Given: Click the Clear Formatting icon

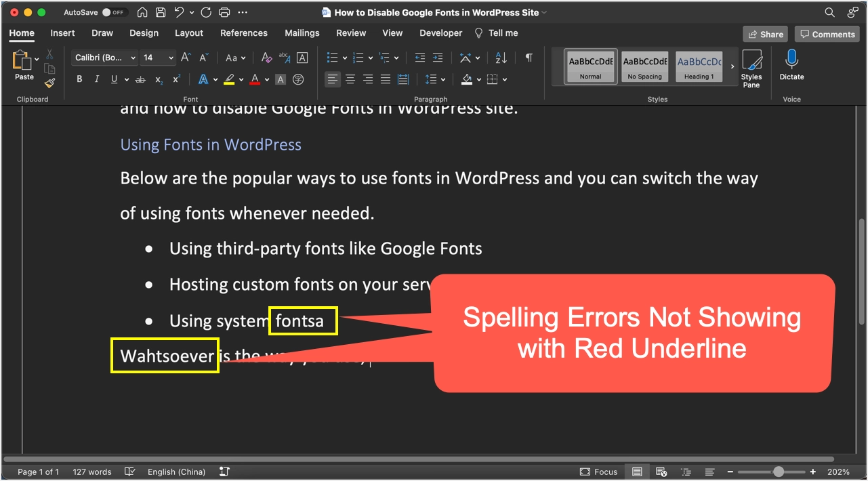Looking at the screenshot, I should tap(266, 58).
